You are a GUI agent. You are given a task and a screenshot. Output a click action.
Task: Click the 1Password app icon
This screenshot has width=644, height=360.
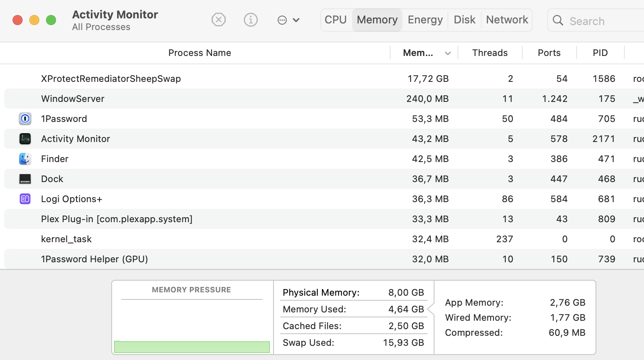(x=25, y=119)
